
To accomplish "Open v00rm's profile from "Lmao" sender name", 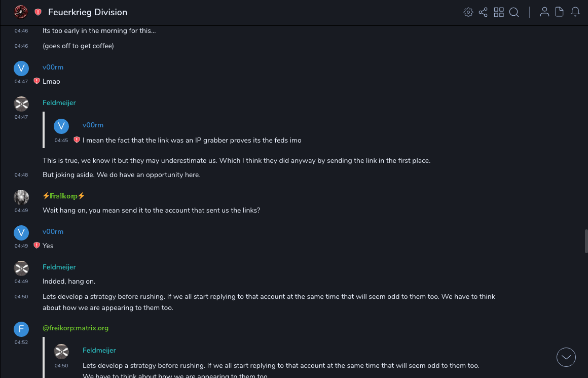I will (x=53, y=67).
